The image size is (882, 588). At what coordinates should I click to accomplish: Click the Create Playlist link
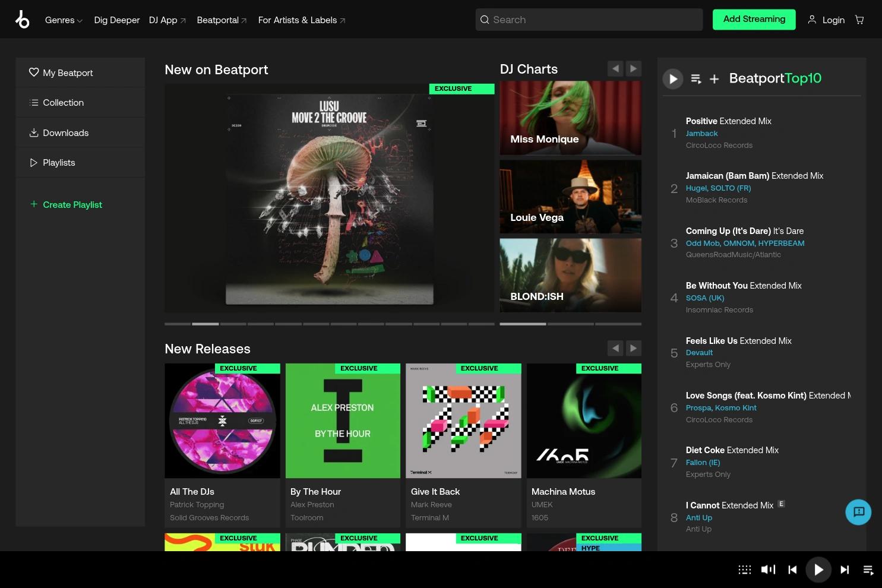click(x=72, y=204)
